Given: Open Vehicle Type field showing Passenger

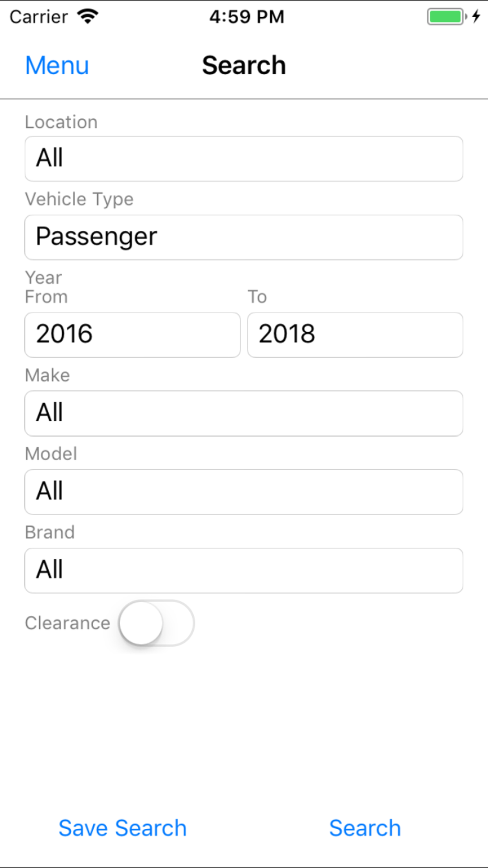Looking at the screenshot, I should pos(244,237).
